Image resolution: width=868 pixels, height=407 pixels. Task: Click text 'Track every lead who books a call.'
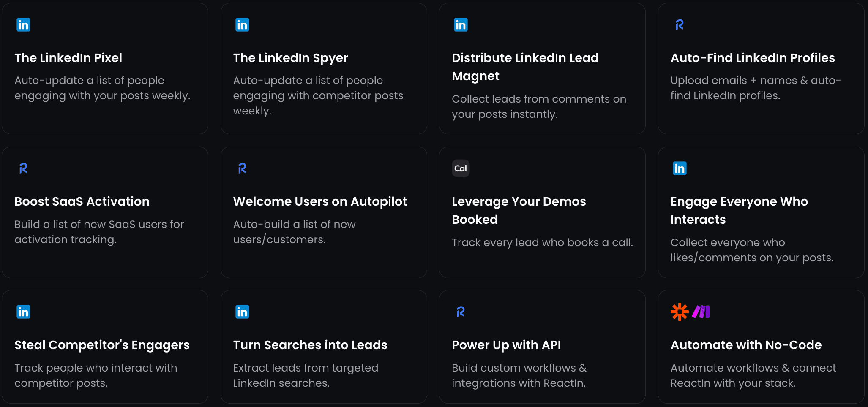pos(542,243)
